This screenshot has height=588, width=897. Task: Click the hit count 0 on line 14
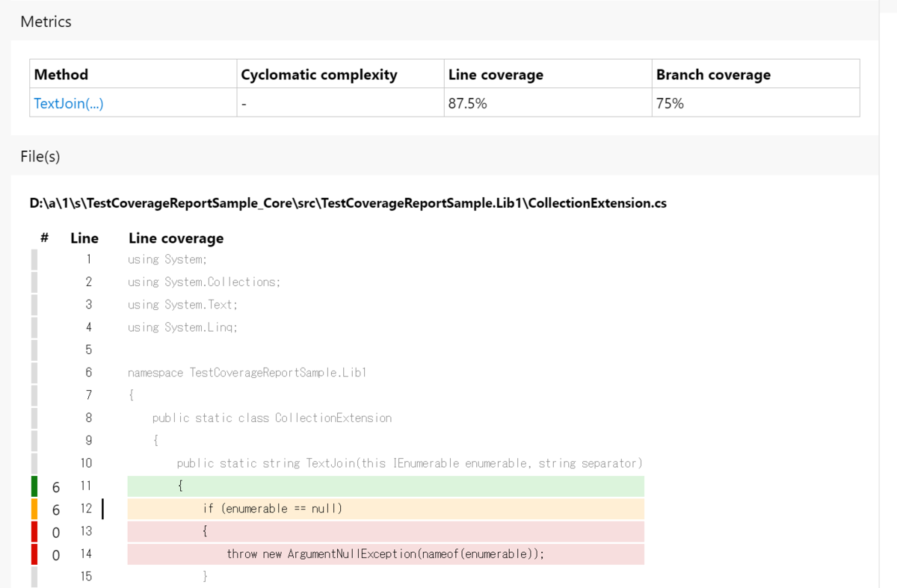[x=56, y=556]
